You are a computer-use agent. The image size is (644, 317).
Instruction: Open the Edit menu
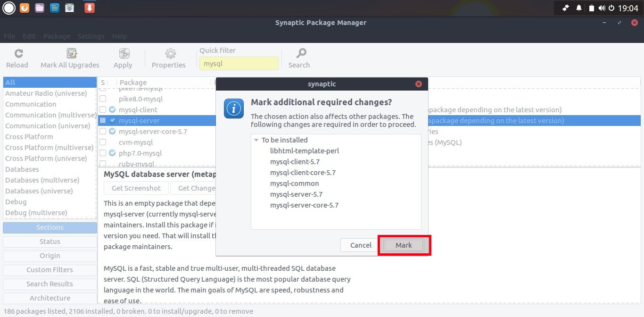click(29, 36)
